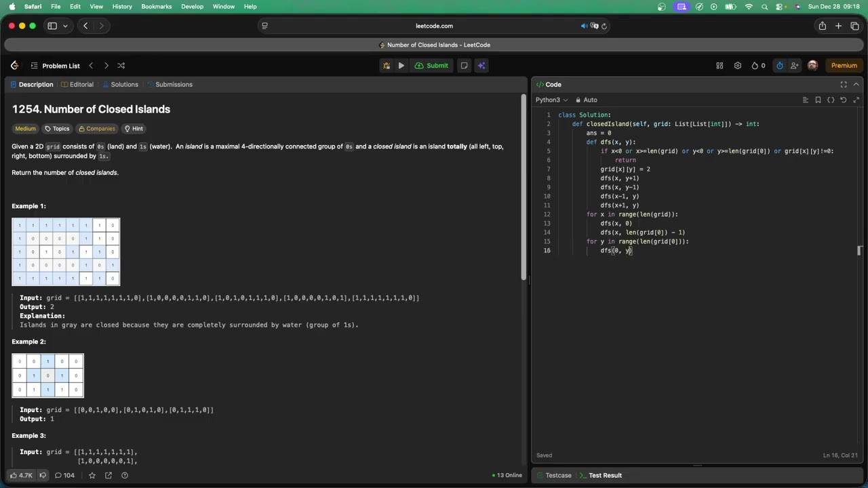
Task: Submit the solution
Action: tap(431, 66)
